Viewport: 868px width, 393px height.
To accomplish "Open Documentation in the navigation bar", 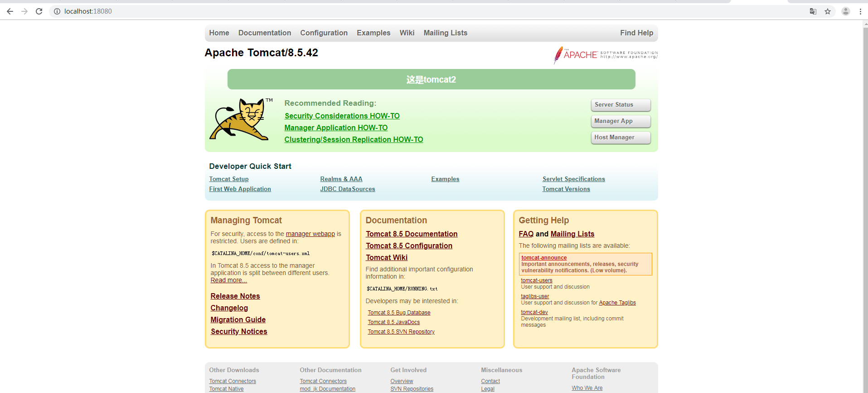I will tap(265, 33).
